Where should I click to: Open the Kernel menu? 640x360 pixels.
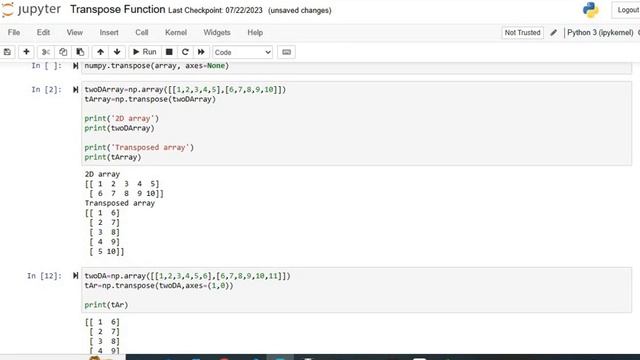coord(176,33)
